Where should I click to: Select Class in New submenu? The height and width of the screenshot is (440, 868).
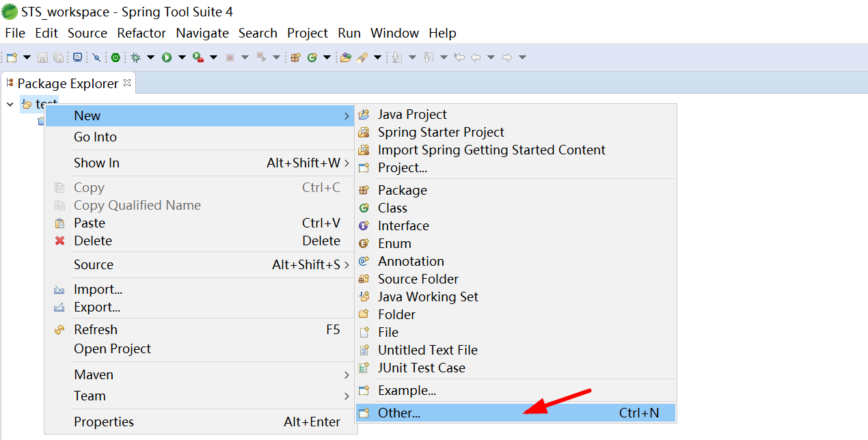(x=515, y=208)
